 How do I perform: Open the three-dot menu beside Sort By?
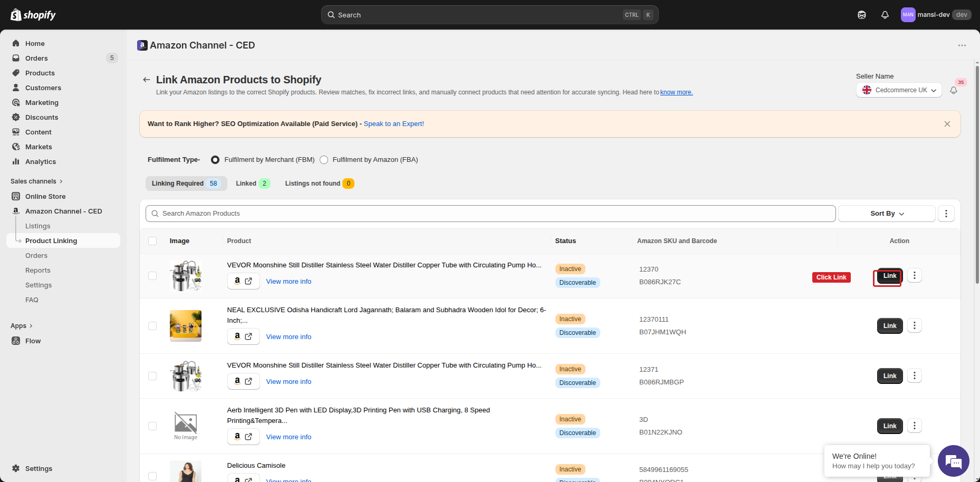(946, 214)
